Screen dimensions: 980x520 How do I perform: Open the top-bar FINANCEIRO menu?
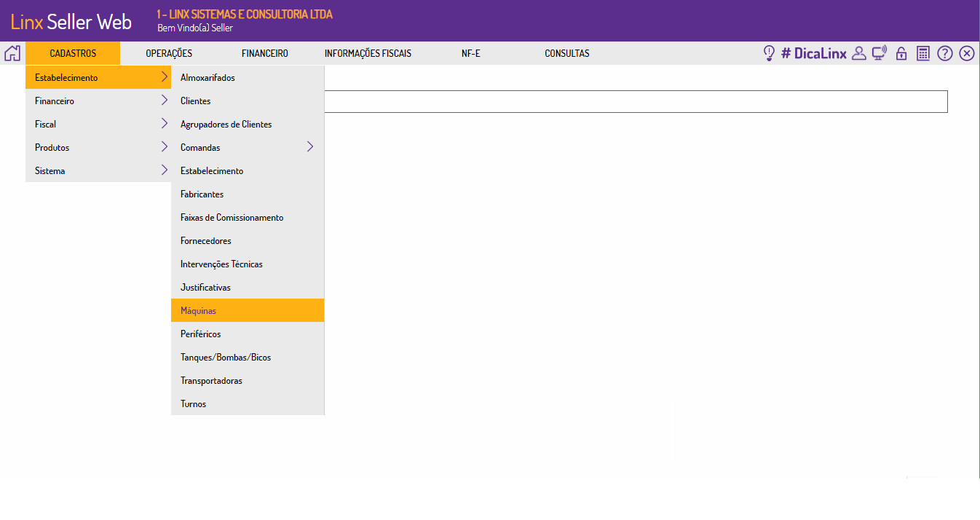[265, 53]
